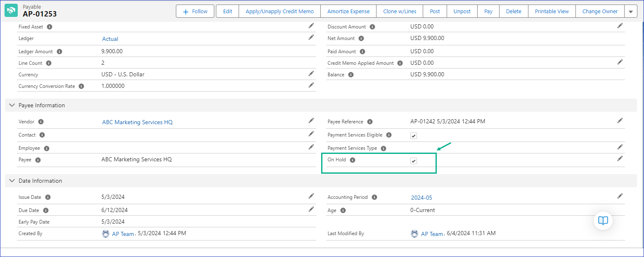Click the info icon beside Ledger Amount
The image size is (644, 257).
(59, 52)
